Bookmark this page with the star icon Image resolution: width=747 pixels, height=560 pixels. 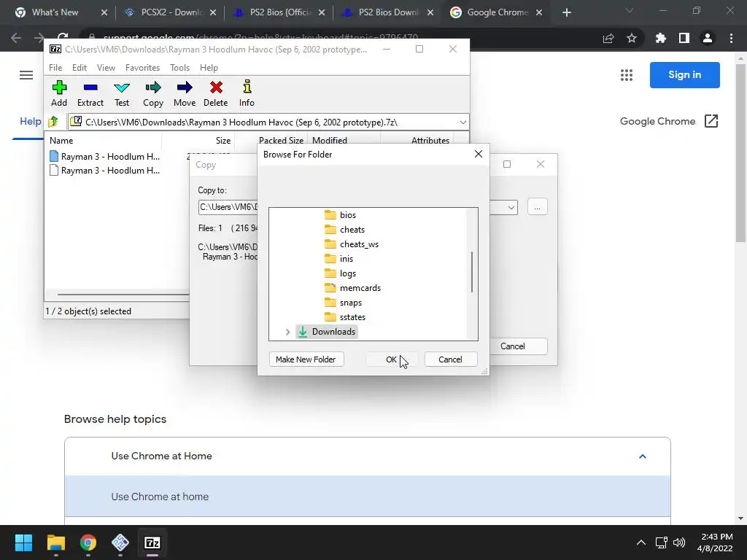click(x=632, y=38)
